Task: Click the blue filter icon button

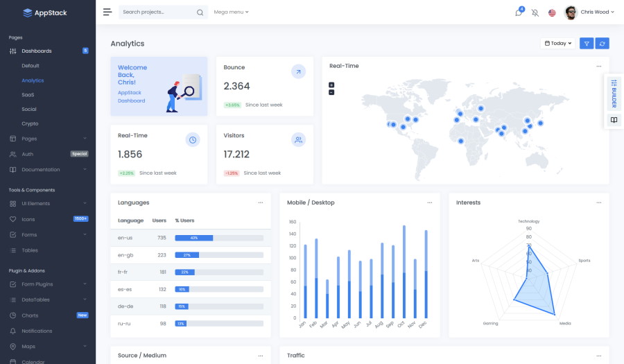Action: [587, 43]
